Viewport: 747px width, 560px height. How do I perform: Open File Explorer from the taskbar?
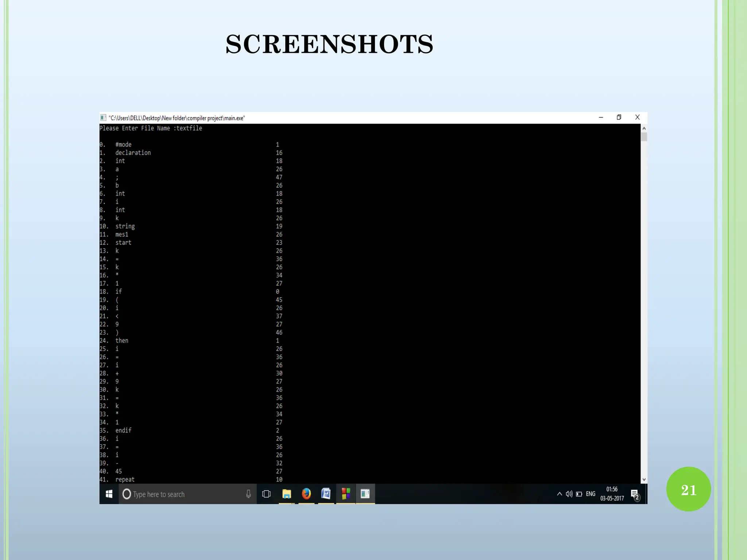[287, 494]
